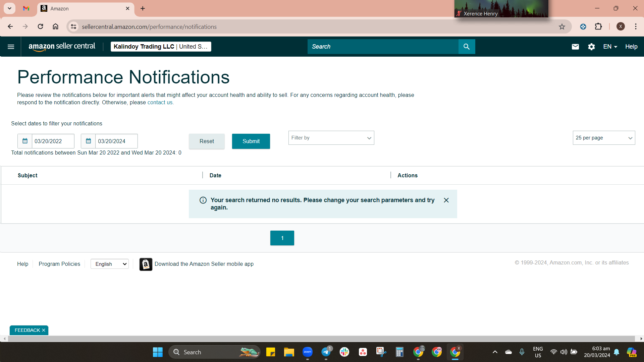This screenshot has width=644, height=362.
Task: Open the browser extensions puzzle icon
Action: [x=598, y=26]
